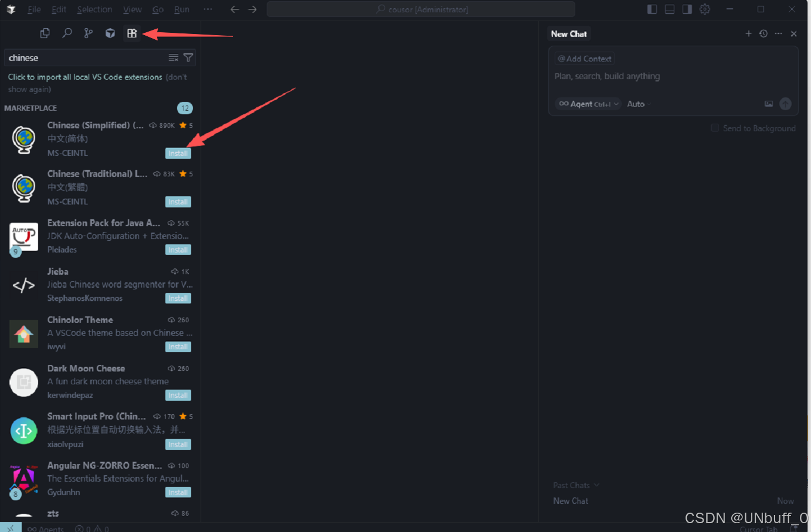Open the Auto model dropdown
This screenshot has width=811, height=532.
pyautogui.click(x=639, y=104)
